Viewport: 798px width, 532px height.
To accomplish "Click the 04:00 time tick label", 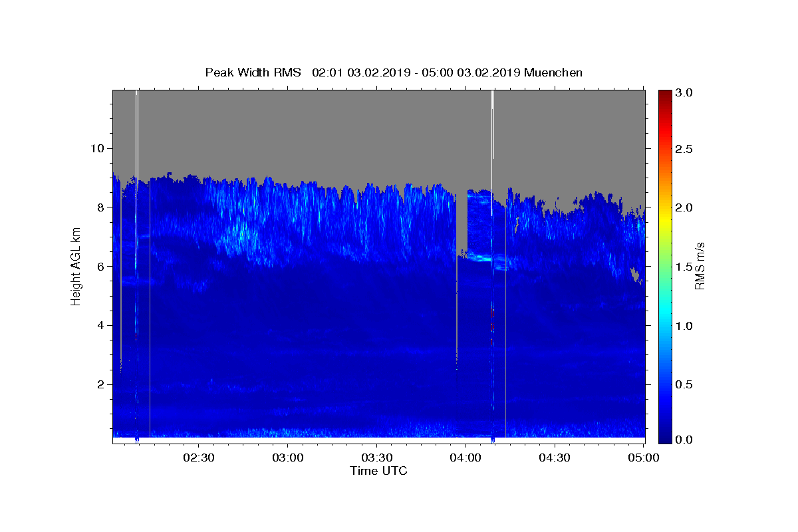I will coord(465,458).
